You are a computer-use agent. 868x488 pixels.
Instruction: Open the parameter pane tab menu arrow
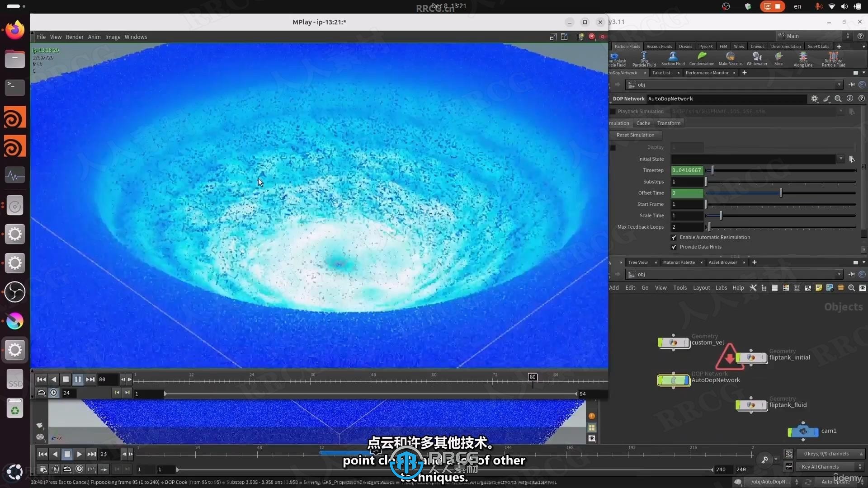863,73
